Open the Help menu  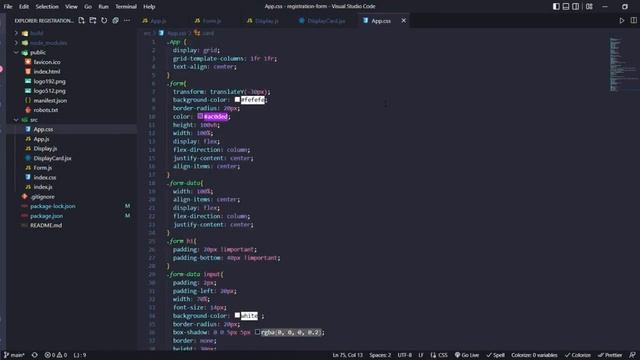149,7
